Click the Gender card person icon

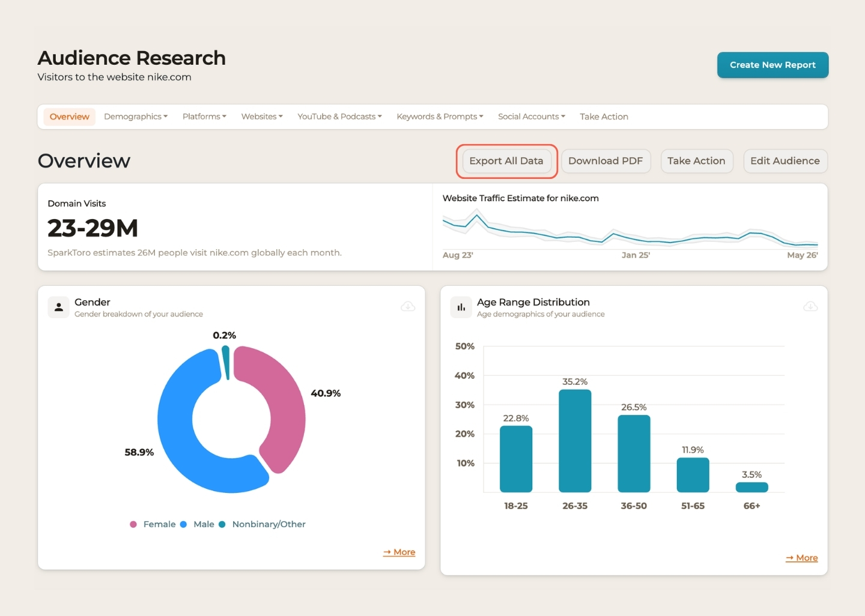pos(58,307)
